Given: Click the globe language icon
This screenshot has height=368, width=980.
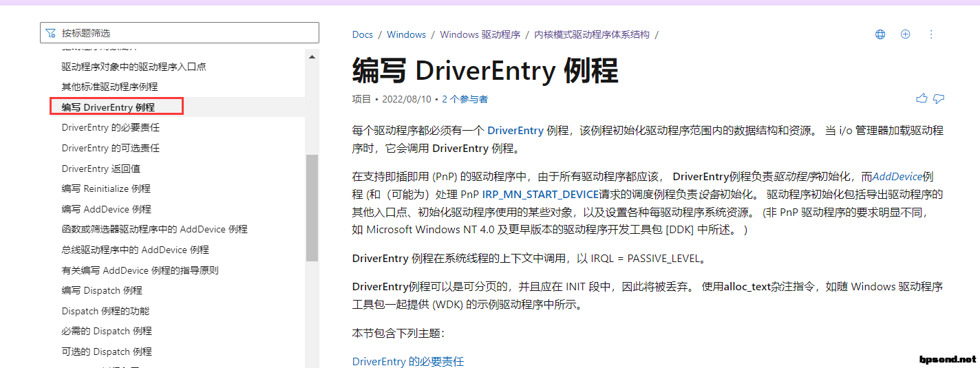Looking at the screenshot, I should click(x=880, y=34).
